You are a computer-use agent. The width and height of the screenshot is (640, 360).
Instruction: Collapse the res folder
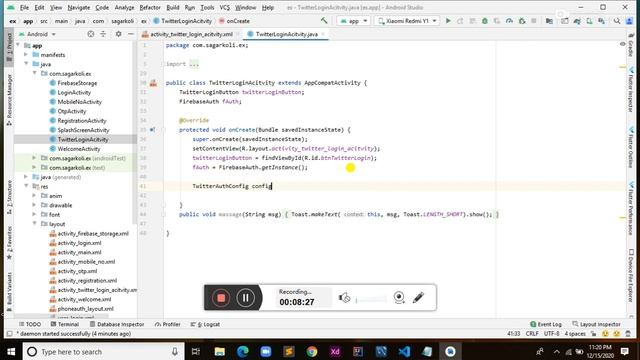[x=26, y=186]
